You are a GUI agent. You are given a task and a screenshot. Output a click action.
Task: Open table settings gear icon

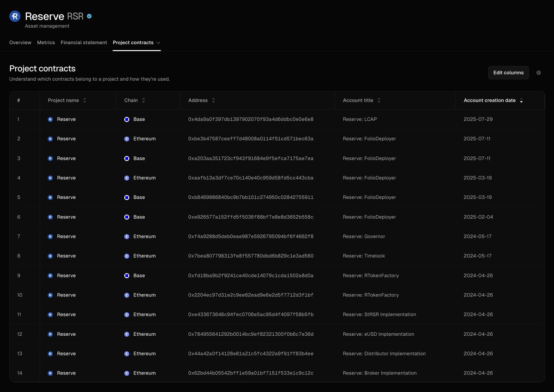(x=538, y=73)
